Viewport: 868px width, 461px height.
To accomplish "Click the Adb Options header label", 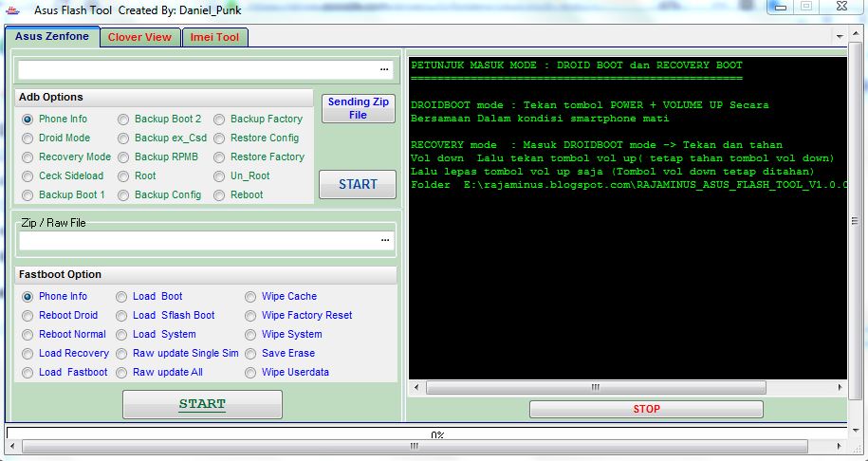I will 51,98.
